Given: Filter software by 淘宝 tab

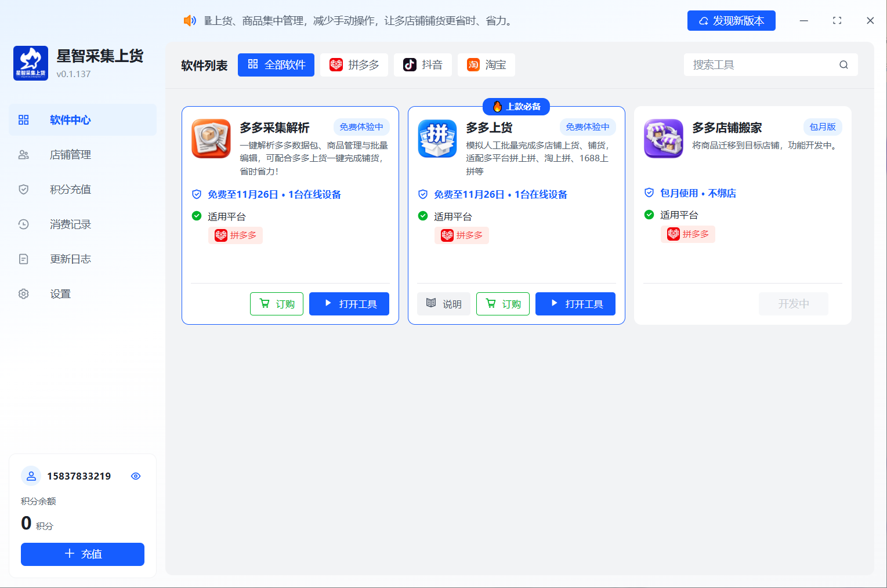Looking at the screenshot, I should [486, 65].
